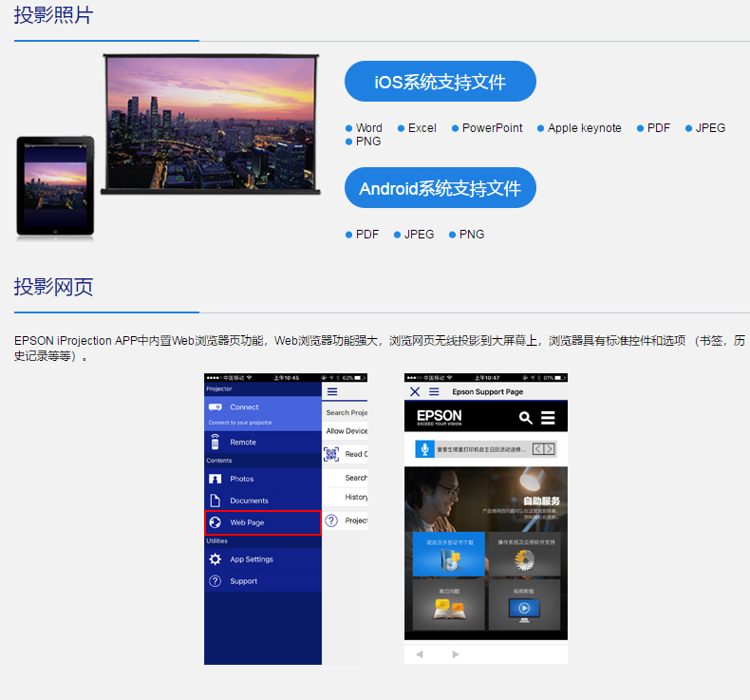Click the blue microphone announcement icon
Screen dimensions: 750x700
(x=424, y=449)
